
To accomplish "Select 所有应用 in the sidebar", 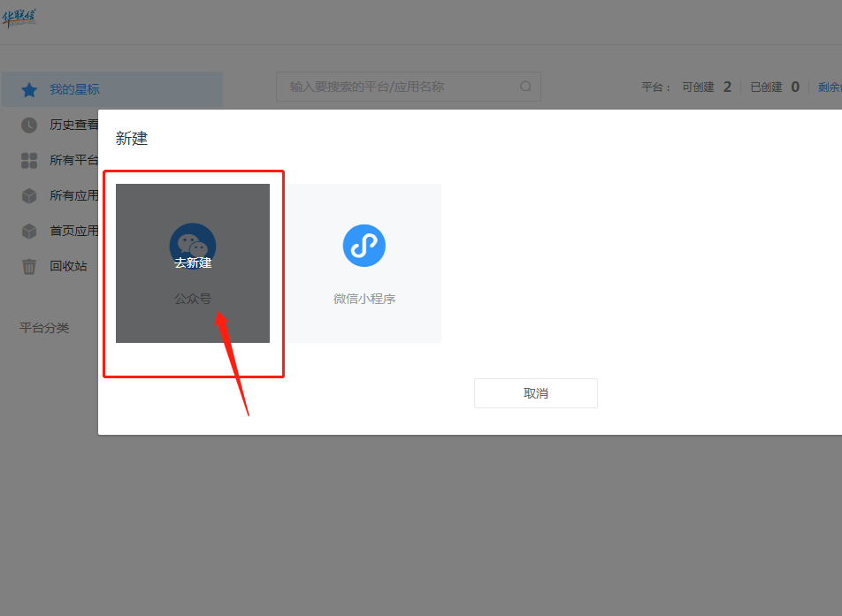I will [x=74, y=195].
